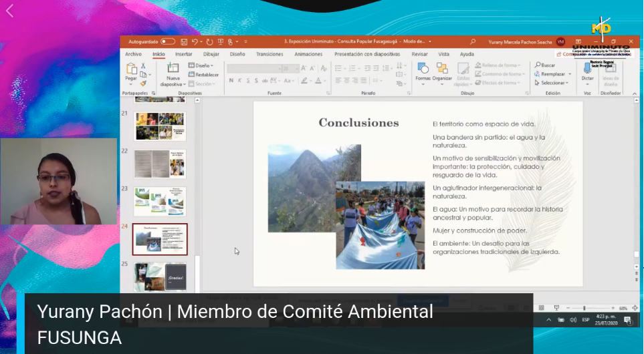This screenshot has height=354, width=644.
Task: Toggle touch/mouse mode icon
Action: [231, 41]
